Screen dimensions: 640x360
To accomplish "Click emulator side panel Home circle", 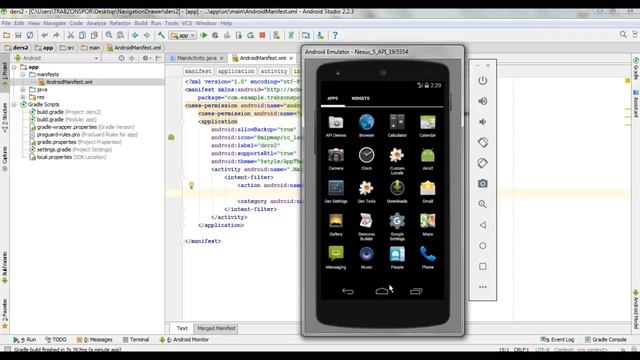I will coord(482,246).
